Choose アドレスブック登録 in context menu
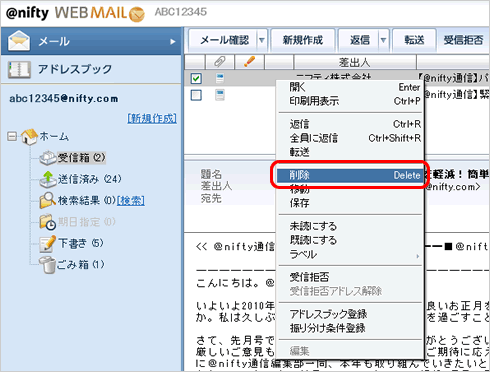This screenshot has height=372, width=490. [351, 314]
